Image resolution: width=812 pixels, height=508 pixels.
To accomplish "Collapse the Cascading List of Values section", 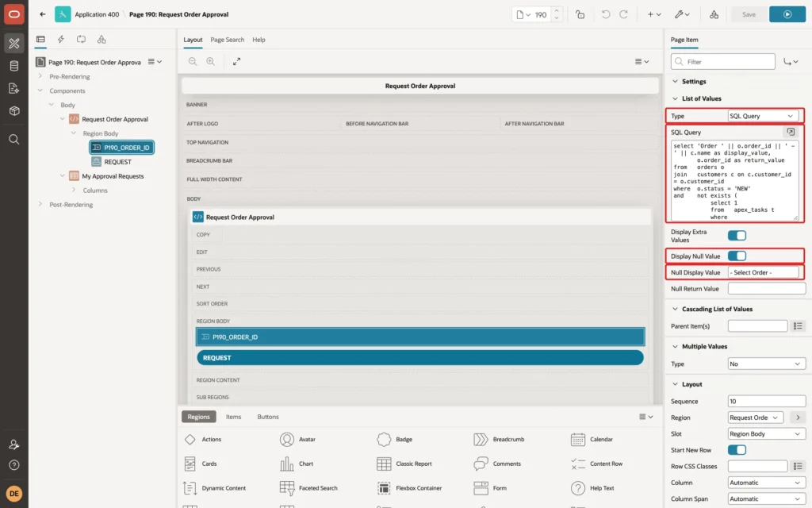I will coord(675,309).
